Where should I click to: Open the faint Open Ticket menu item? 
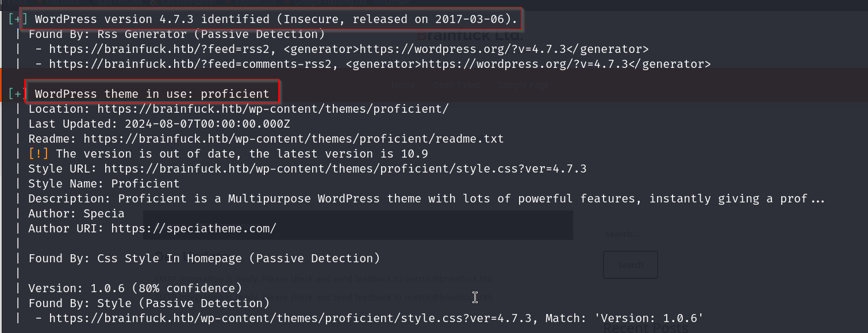(x=456, y=85)
